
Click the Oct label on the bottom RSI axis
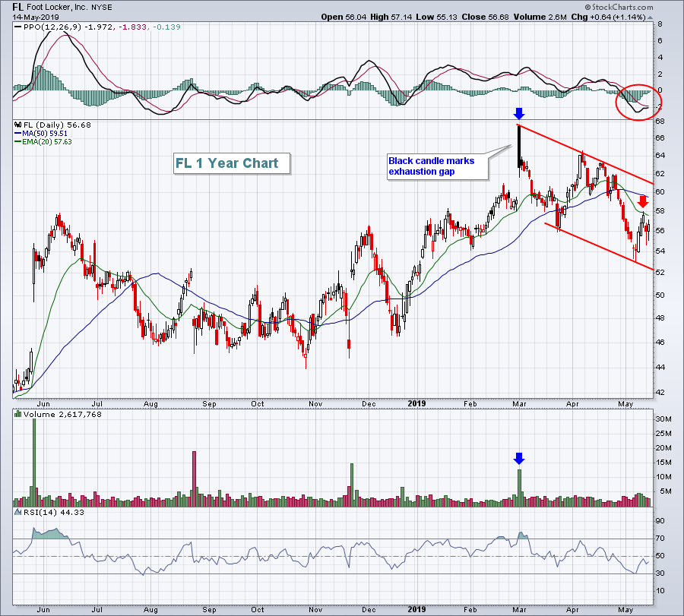tap(258, 609)
